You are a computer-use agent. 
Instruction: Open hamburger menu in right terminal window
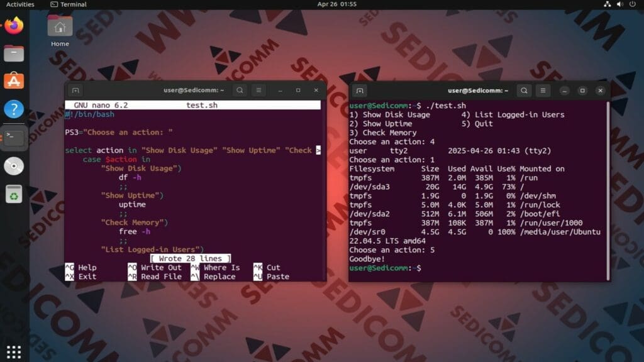pyautogui.click(x=543, y=90)
